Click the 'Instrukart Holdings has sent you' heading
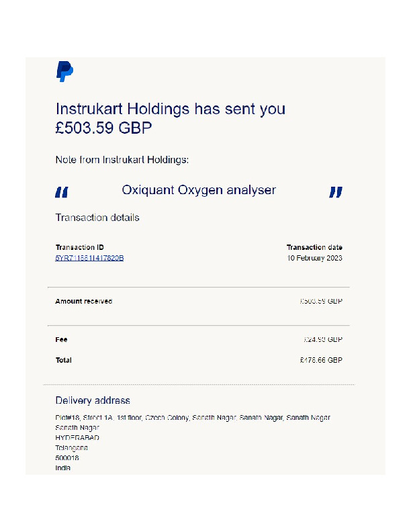Viewport: 411px width, 532px height. 170,109
